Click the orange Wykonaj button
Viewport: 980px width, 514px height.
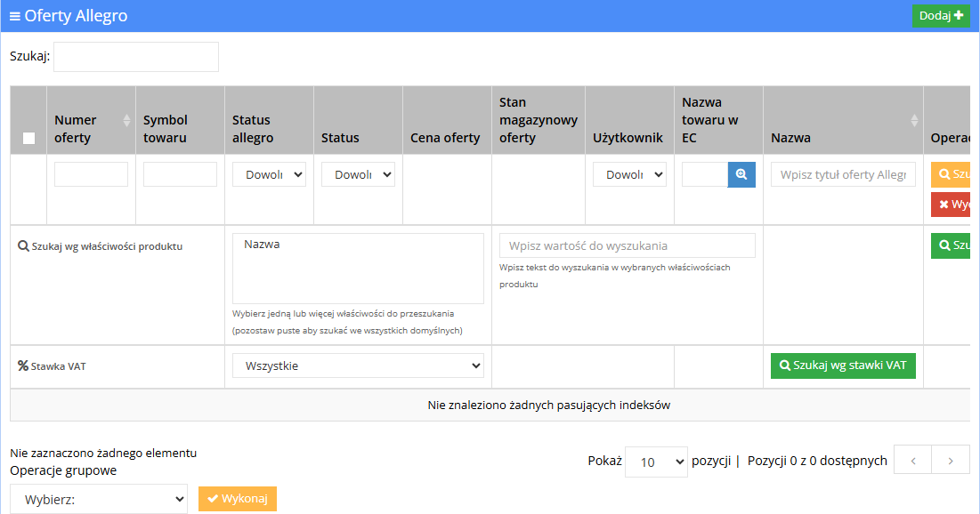(x=238, y=498)
